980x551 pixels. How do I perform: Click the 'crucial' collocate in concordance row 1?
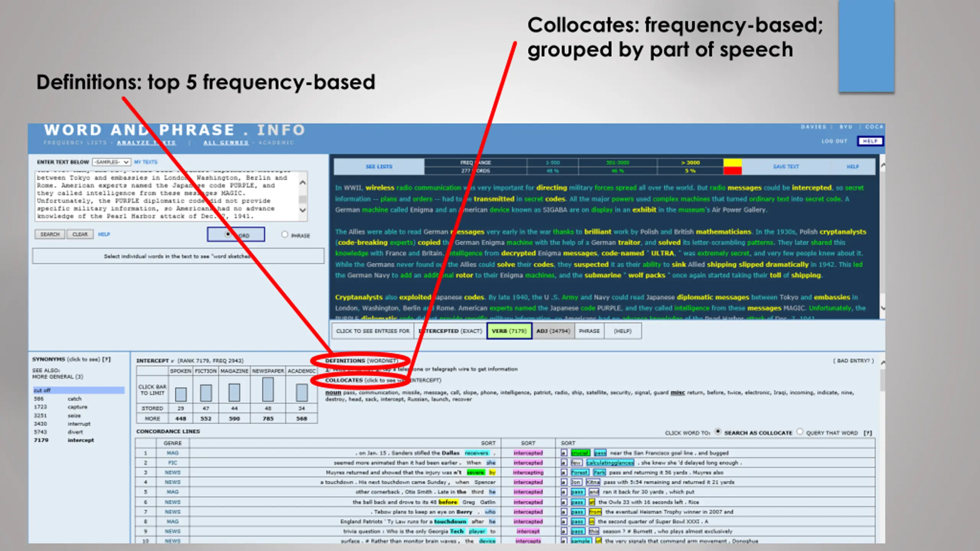(580, 453)
